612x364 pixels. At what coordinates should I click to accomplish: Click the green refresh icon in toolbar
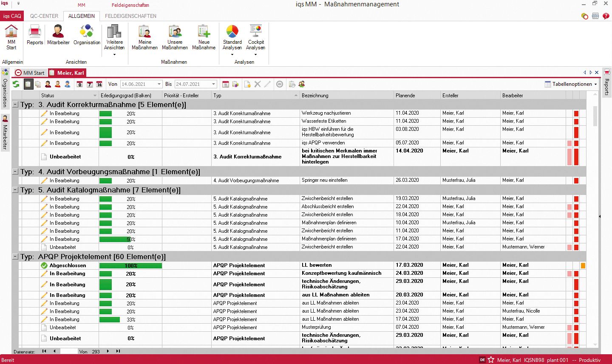click(16, 84)
